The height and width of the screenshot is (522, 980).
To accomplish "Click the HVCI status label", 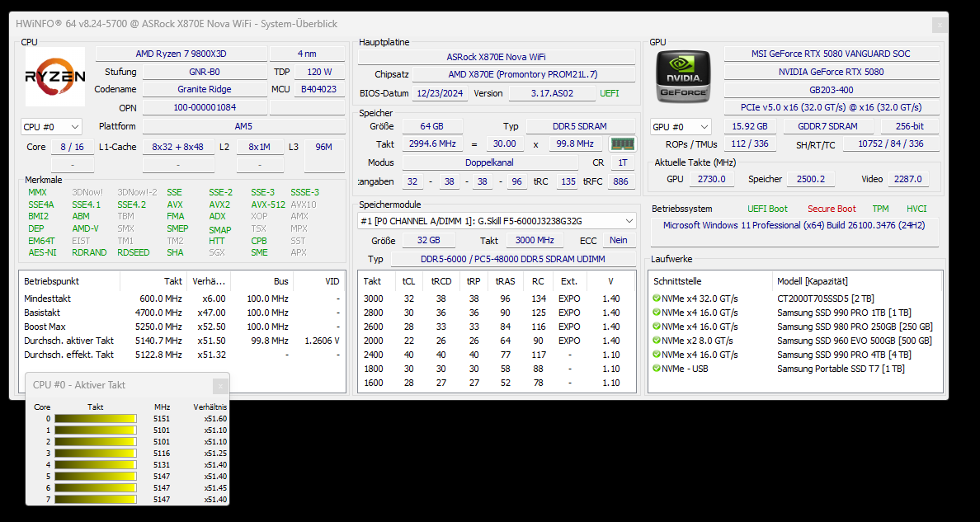I will tap(916, 209).
